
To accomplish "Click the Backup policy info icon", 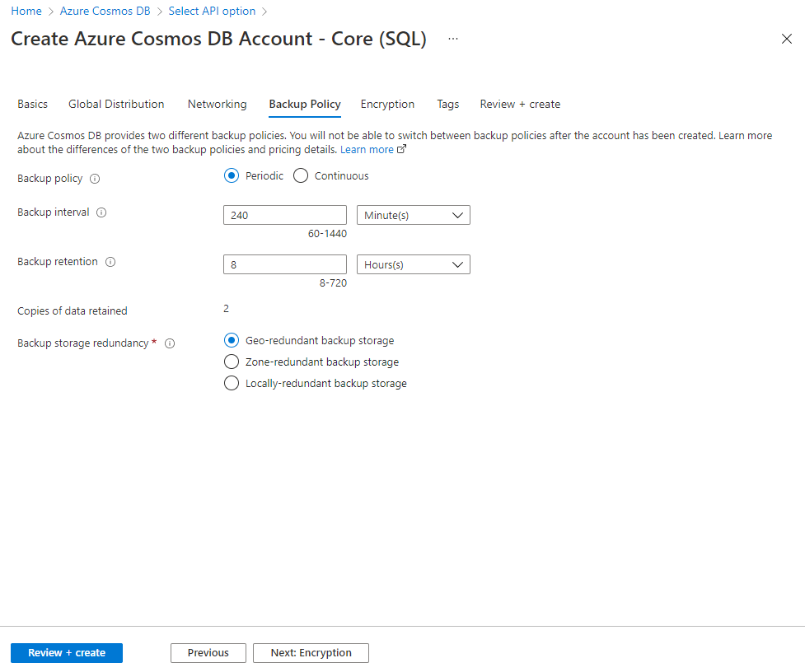I will (95, 179).
